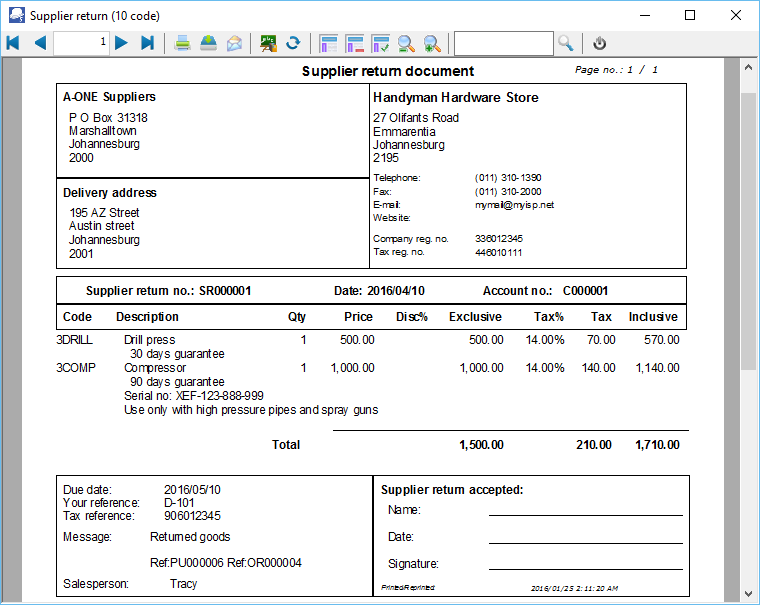Close the preview with the power icon
Viewport: 760px width, 605px height.
600,43
